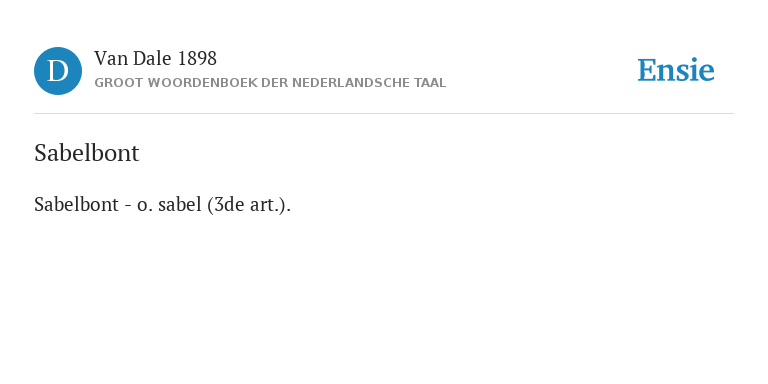Open the Ensie logo link

pyautogui.click(x=676, y=70)
